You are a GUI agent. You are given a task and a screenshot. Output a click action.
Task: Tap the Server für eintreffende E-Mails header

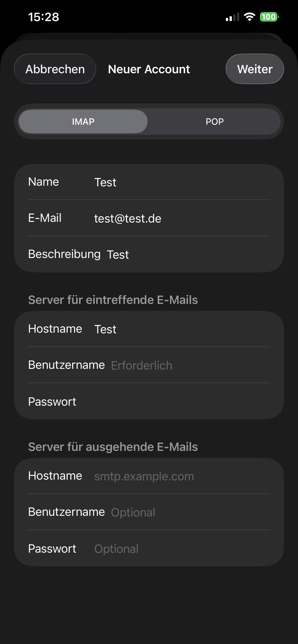coord(113,300)
